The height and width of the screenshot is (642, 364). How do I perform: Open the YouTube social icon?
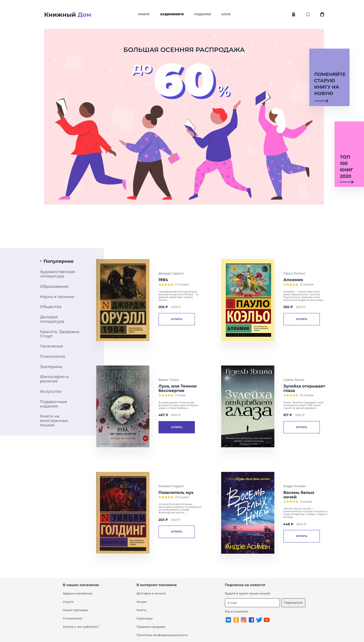[267, 620]
